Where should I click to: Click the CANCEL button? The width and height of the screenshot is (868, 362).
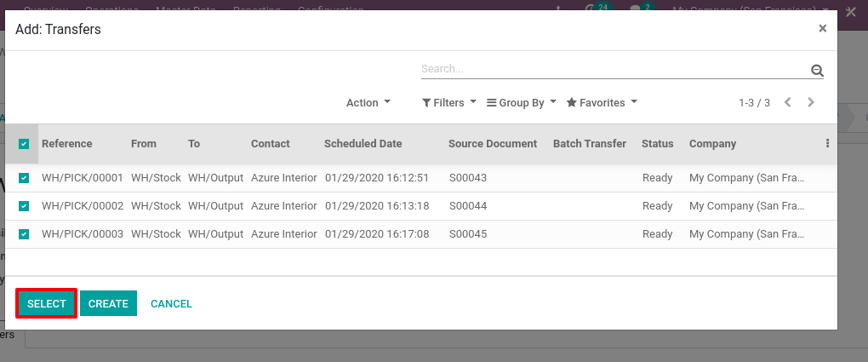click(171, 303)
